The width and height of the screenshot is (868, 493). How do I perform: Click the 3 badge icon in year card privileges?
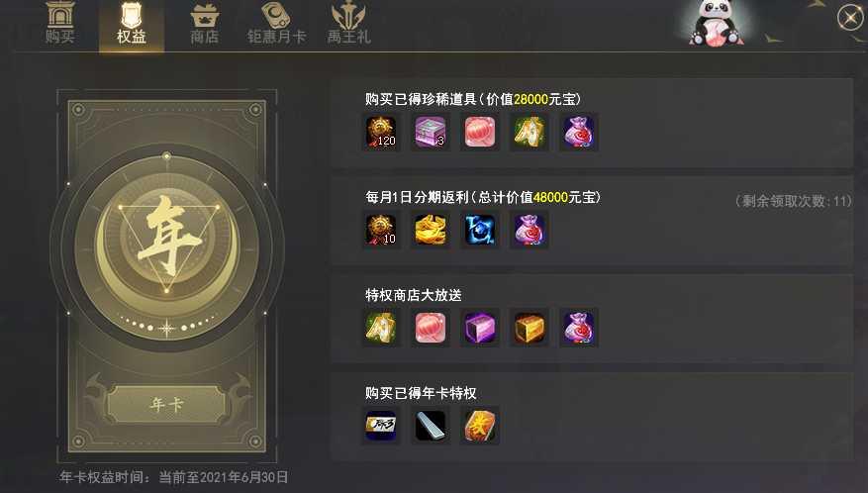point(381,426)
